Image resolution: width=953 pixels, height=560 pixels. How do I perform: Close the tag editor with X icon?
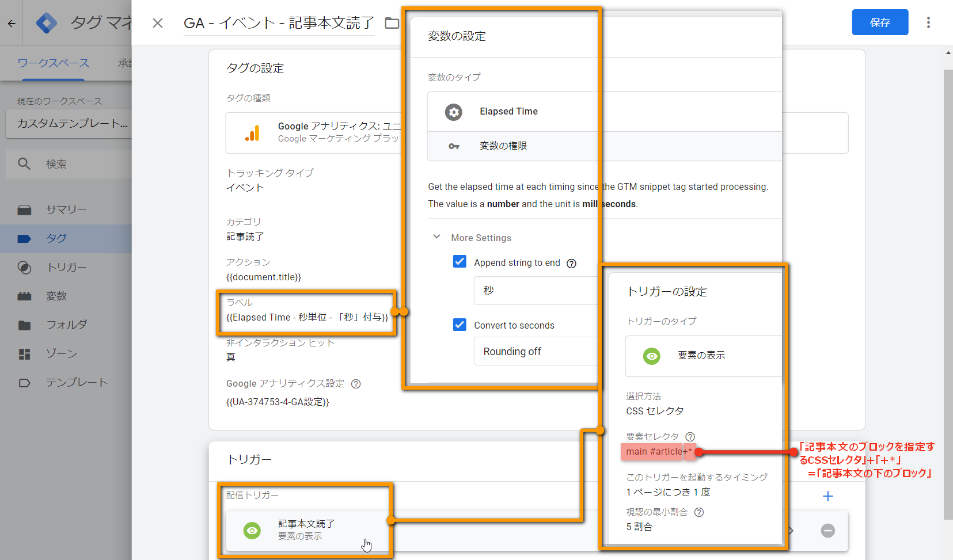[x=157, y=23]
